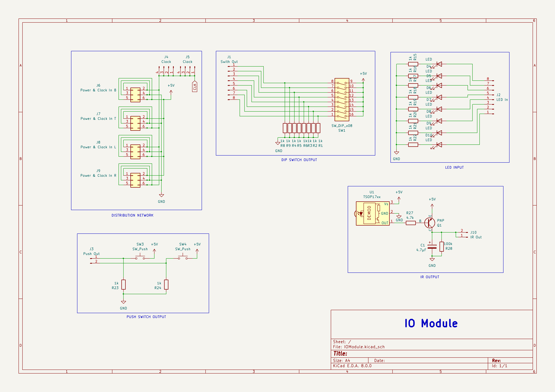This screenshot has width=555, height=392.
Task: Click the DISTRIBUTION NETWORK caption
Action: tap(132, 215)
